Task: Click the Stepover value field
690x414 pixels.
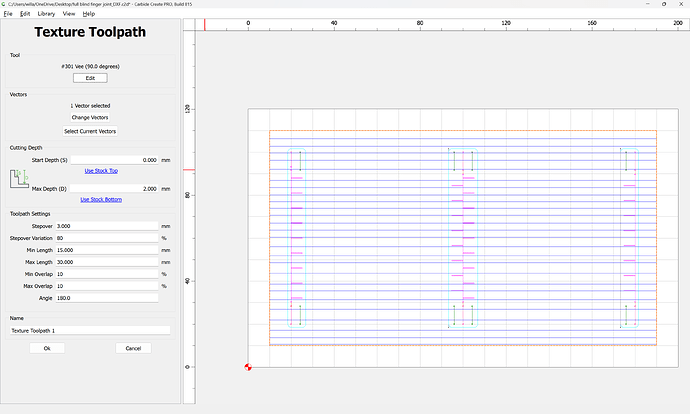Action: tap(106, 226)
